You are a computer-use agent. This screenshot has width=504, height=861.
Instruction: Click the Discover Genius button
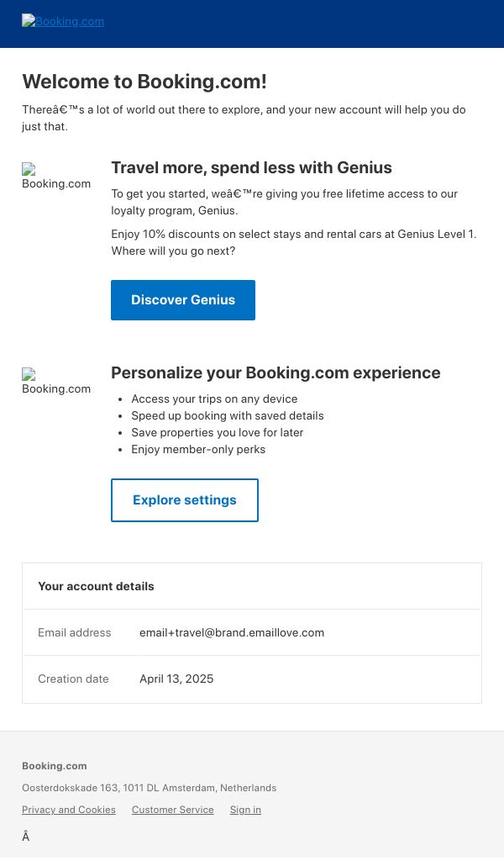[x=183, y=300]
